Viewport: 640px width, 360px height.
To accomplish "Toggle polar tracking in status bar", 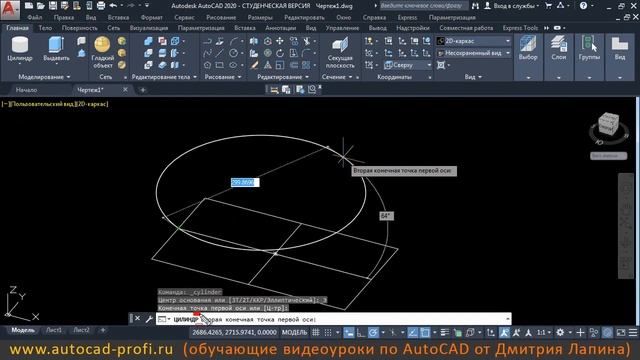I will pos(373,333).
